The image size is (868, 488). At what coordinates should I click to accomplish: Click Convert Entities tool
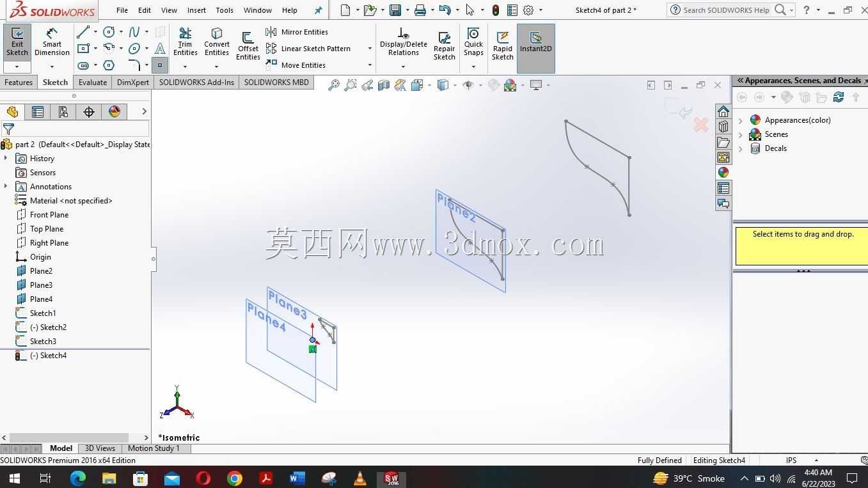[217, 42]
